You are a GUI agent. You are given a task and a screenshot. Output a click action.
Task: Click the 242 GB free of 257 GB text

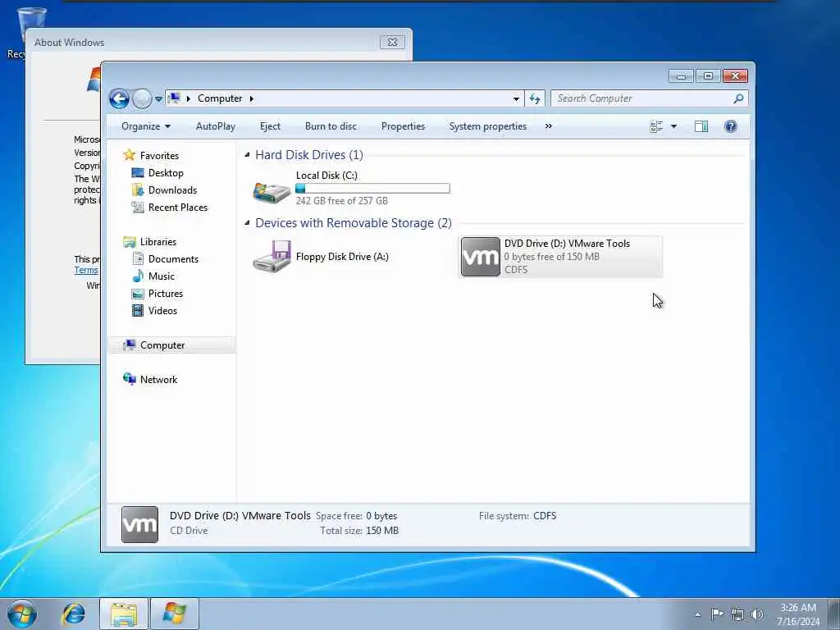point(341,201)
